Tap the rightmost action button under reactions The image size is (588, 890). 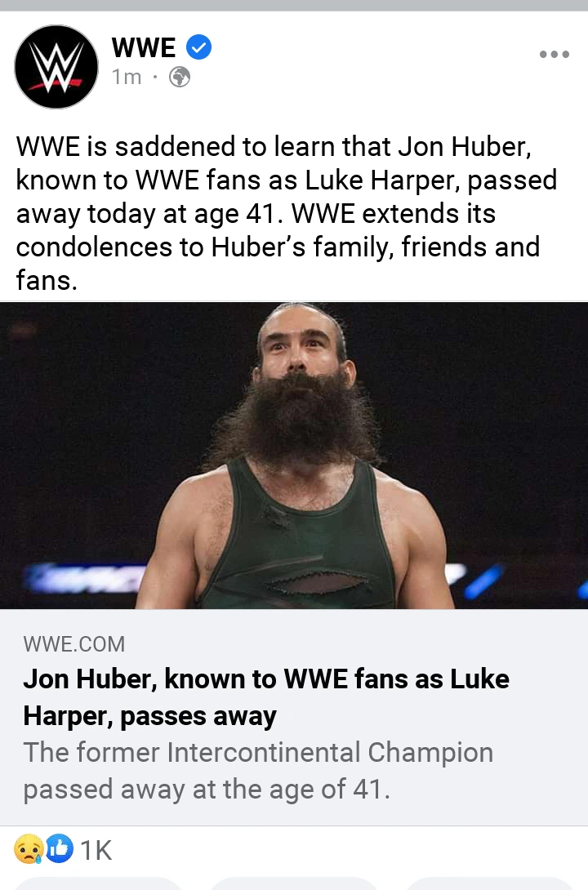click(x=489, y=883)
